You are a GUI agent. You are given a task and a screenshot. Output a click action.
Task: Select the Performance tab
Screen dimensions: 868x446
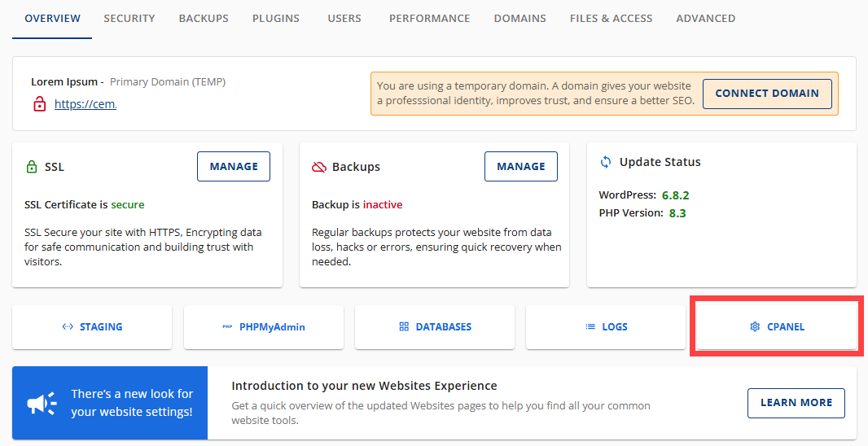[429, 19]
